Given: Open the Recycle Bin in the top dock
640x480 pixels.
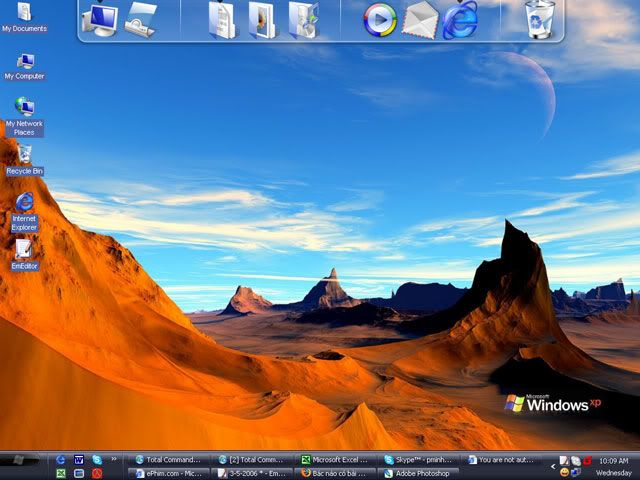Looking at the screenshot, I should coord(540,20).
